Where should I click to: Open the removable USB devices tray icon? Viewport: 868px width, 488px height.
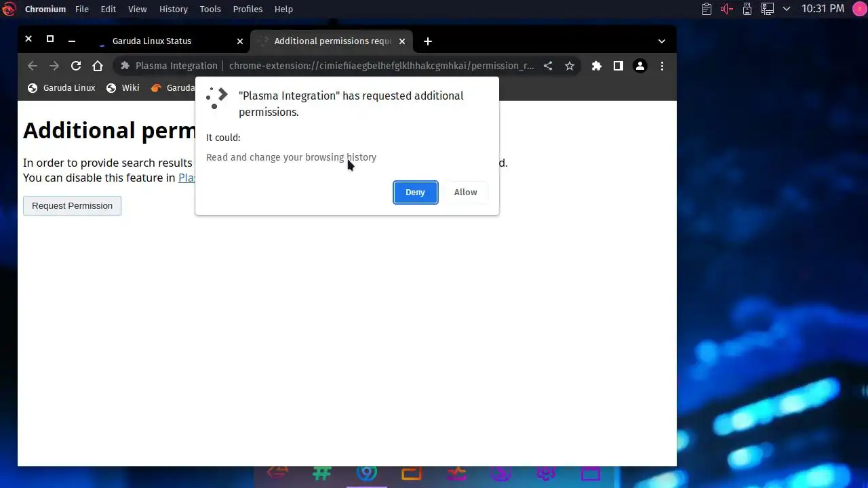(x=747, y=9)
